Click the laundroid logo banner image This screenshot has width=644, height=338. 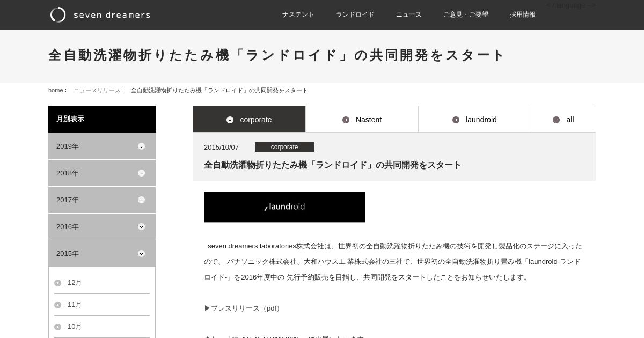pyautogui.click(x=284, y=207)
